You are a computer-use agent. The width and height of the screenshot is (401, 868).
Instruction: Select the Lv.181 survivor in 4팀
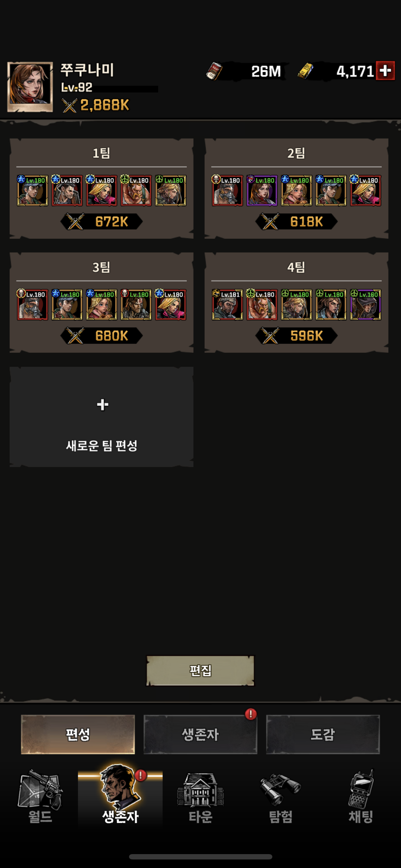coord(227,305)
